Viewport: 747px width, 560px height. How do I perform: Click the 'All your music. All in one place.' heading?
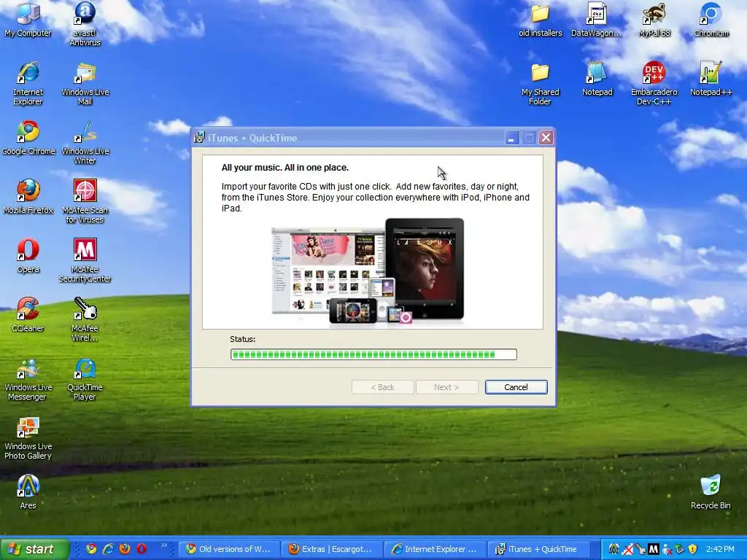285,168
